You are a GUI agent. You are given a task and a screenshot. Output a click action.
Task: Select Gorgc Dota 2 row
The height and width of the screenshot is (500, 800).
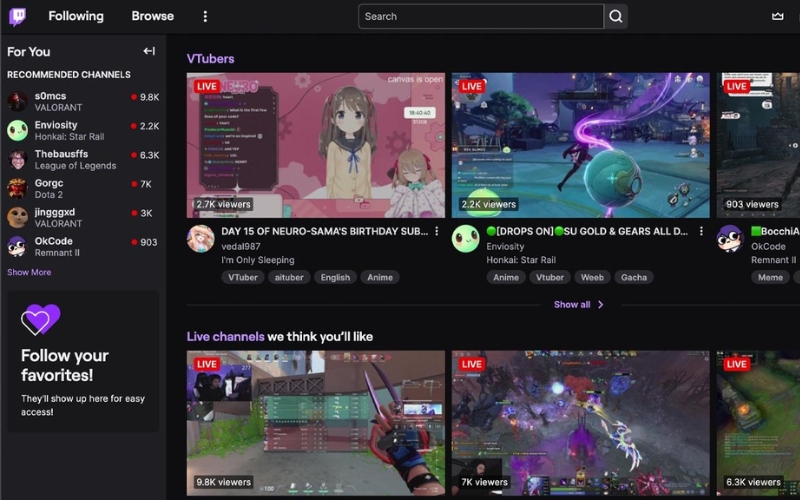pos(83,189)
